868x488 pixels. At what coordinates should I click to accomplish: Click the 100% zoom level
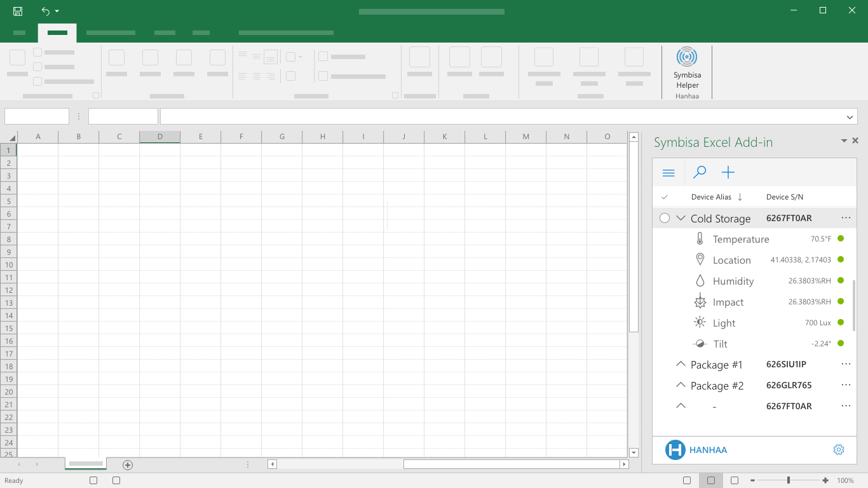pos(845,480)
